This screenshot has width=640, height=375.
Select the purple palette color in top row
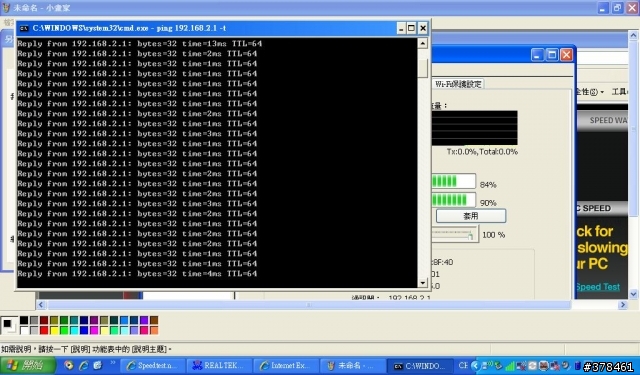point(94,320)
